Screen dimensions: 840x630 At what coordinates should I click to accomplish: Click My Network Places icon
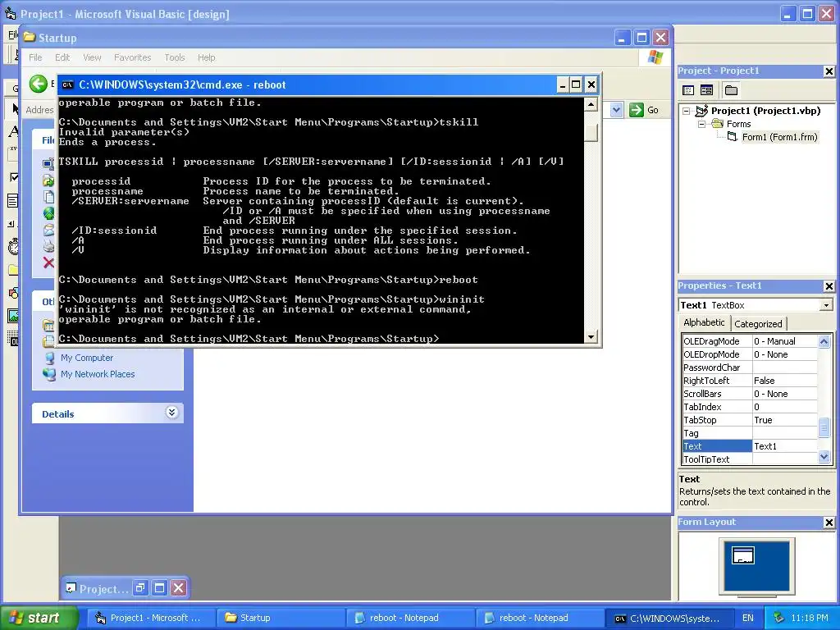(49, 374)
